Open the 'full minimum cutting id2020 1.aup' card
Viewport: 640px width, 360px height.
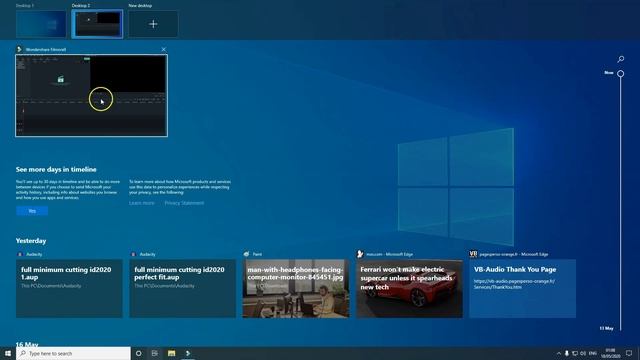pyautogui.click(x=69, y=288)
